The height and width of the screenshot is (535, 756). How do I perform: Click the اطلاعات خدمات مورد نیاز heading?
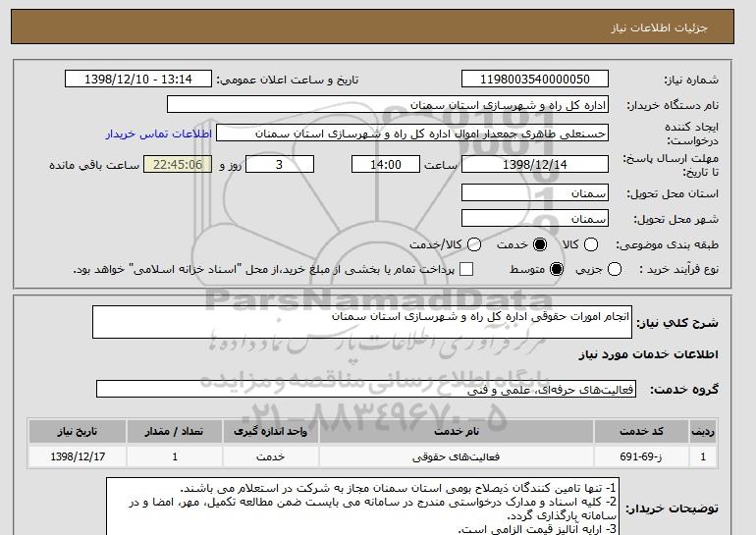[x=648, y=354]
